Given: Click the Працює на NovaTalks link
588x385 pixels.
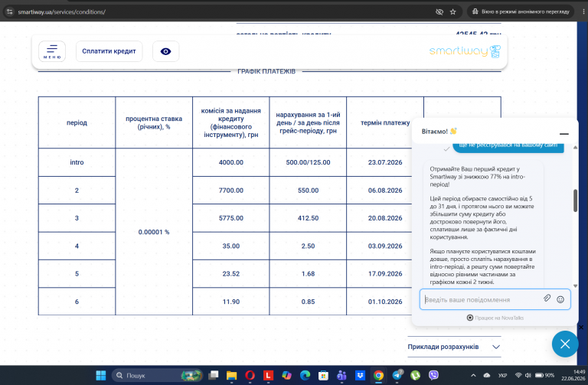Looking at the screenshot, I should (x=495, y=318).
